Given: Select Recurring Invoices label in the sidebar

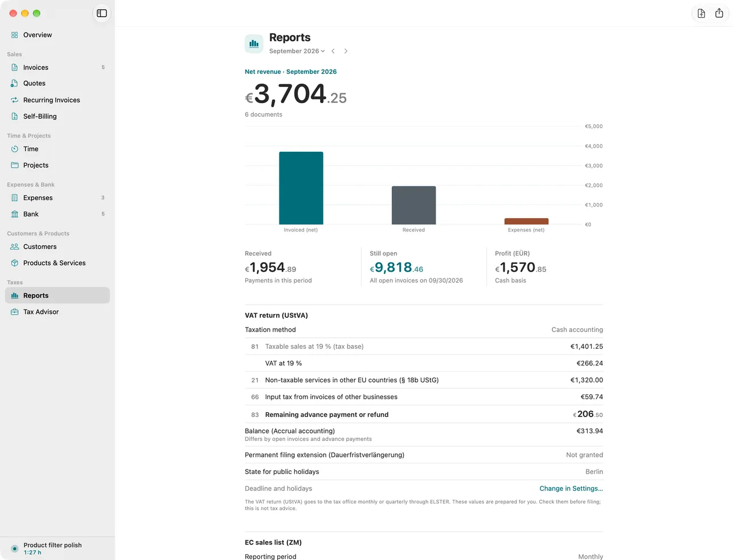Looking at the screenshot, I should (52, 100).
